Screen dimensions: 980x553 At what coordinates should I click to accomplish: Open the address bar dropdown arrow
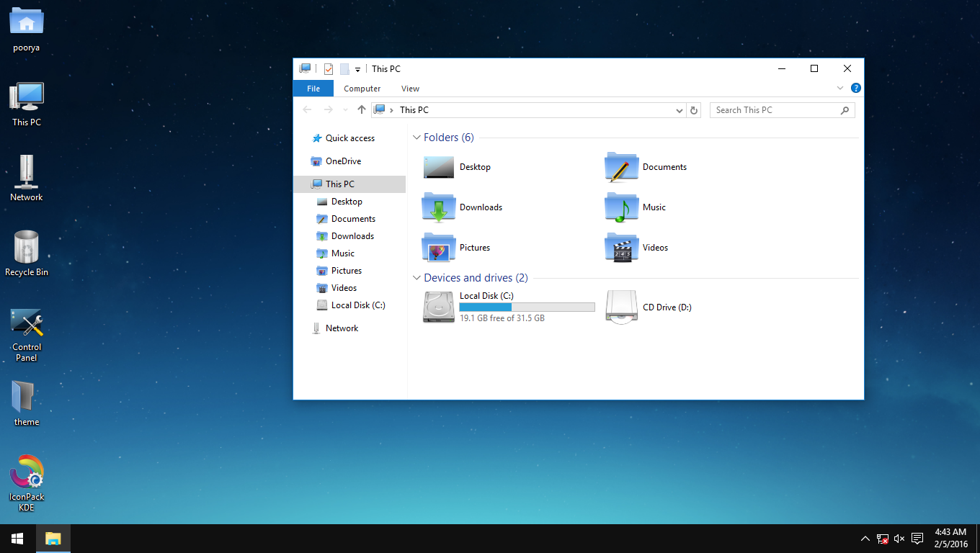coord(679,109)
